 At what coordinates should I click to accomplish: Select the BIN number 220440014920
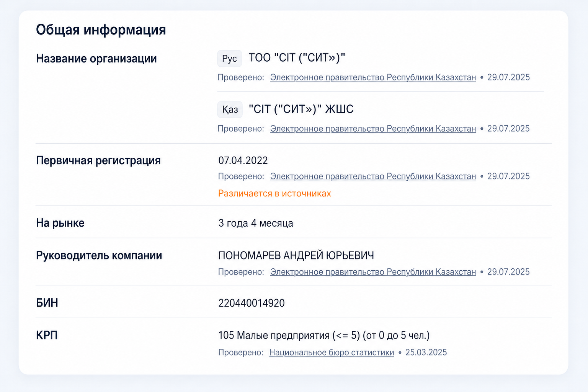[252, 303]
